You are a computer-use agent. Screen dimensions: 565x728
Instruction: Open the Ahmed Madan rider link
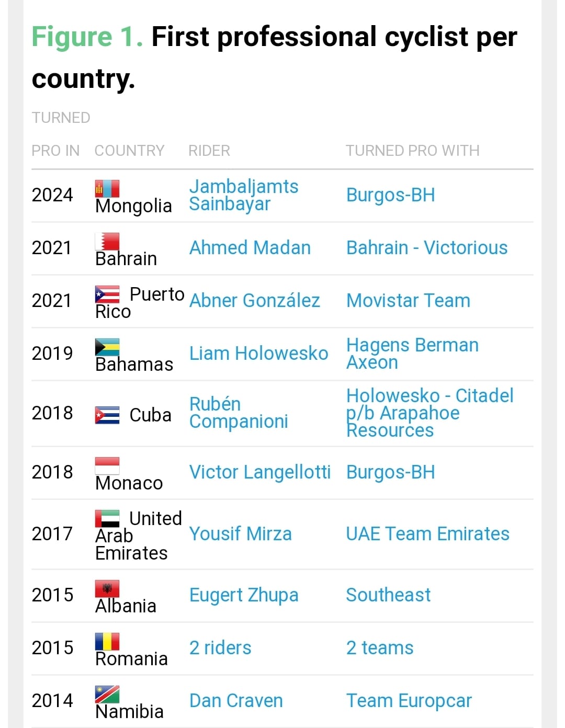[250, 248]
